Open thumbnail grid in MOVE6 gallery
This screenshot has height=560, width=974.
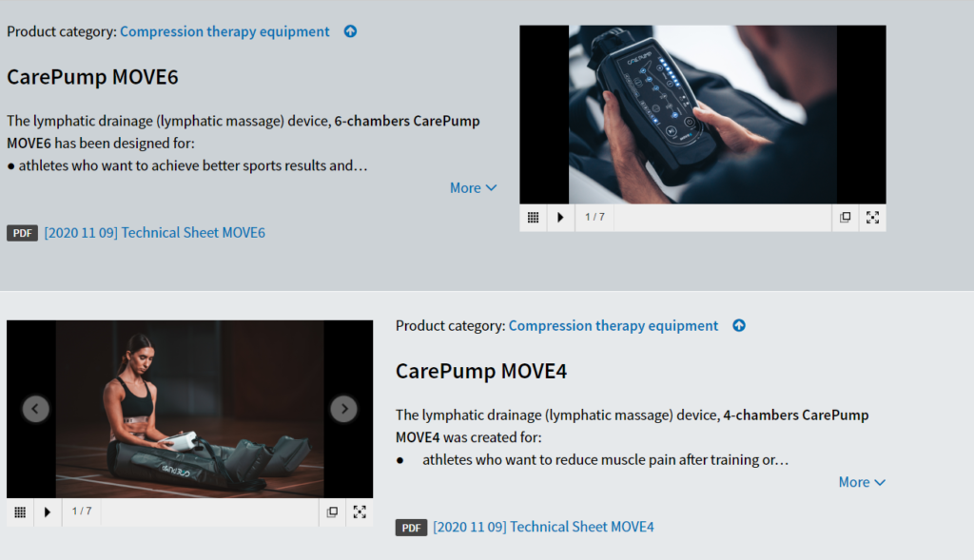tap(533, 218)
